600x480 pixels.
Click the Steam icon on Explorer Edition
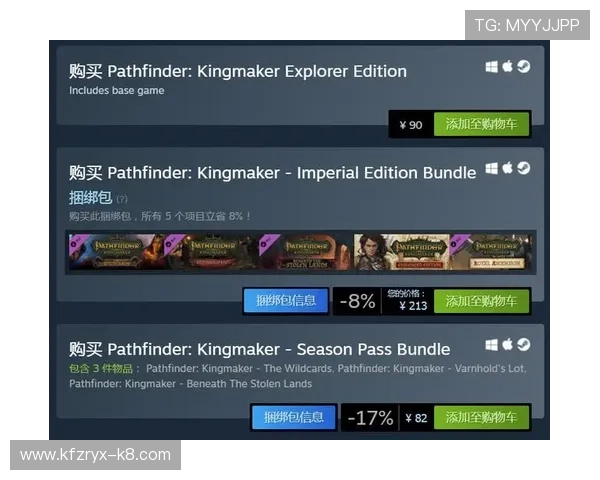pos(523,67)
